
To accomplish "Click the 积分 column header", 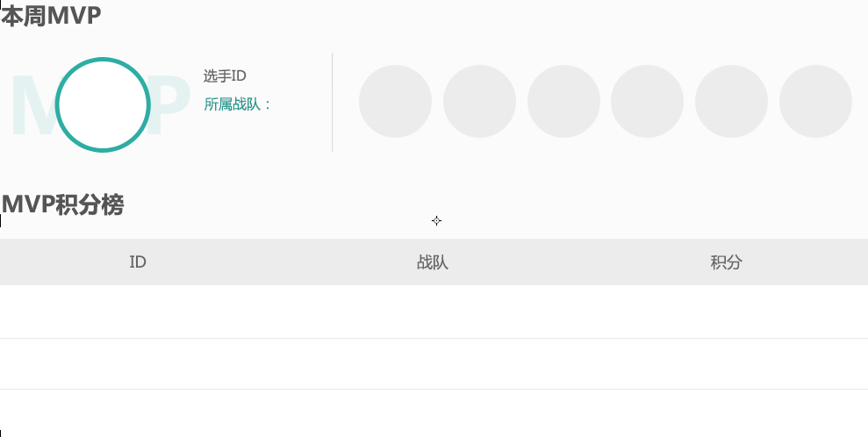I will click(726, 262).
